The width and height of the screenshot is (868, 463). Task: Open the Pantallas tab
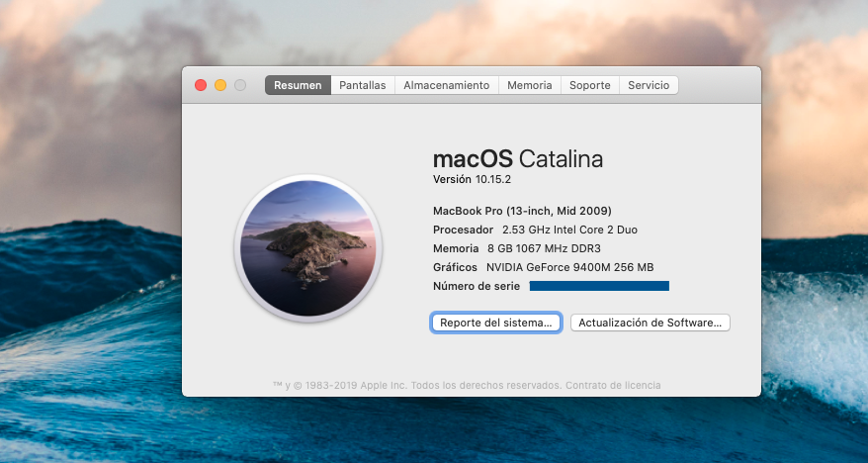tap(363, 85)
